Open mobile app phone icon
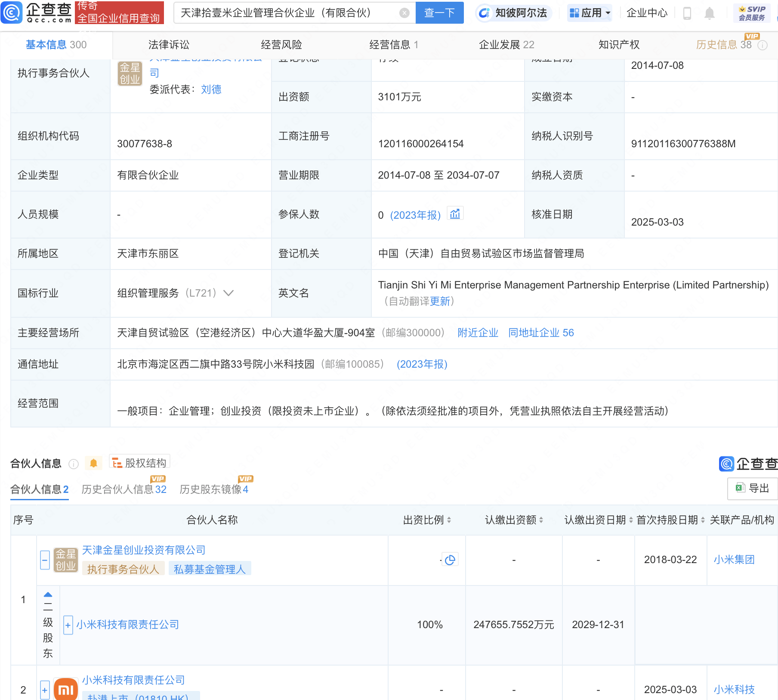Image resolution: width=778 pixels, height=700 pixels. click(687, 13)
